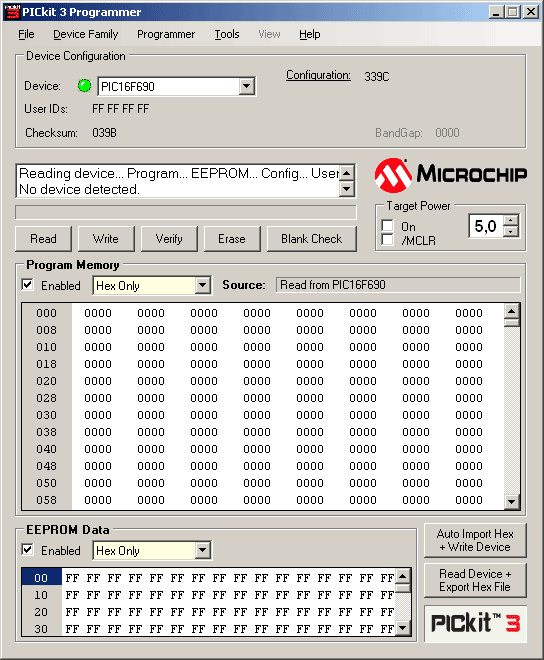The image size is (544, 660).
Task: Click EEPROM Data scroll down arrow
Action: point(403,628)
